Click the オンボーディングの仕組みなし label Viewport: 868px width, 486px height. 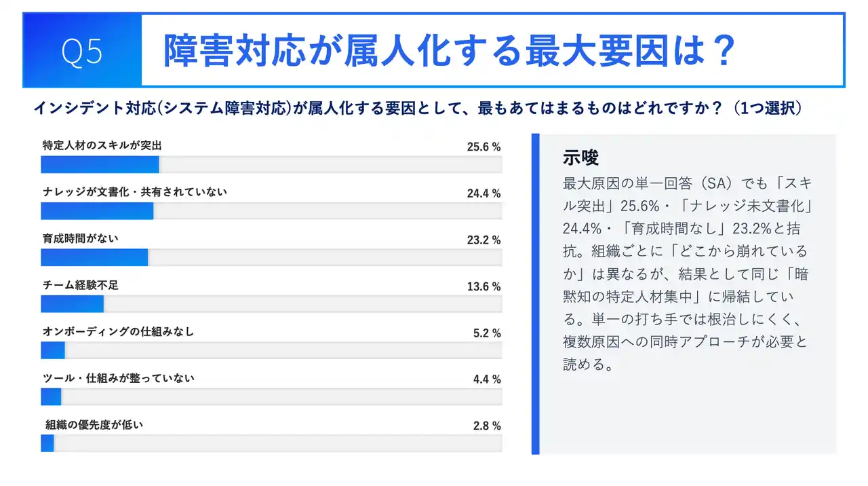coord(118,332)
